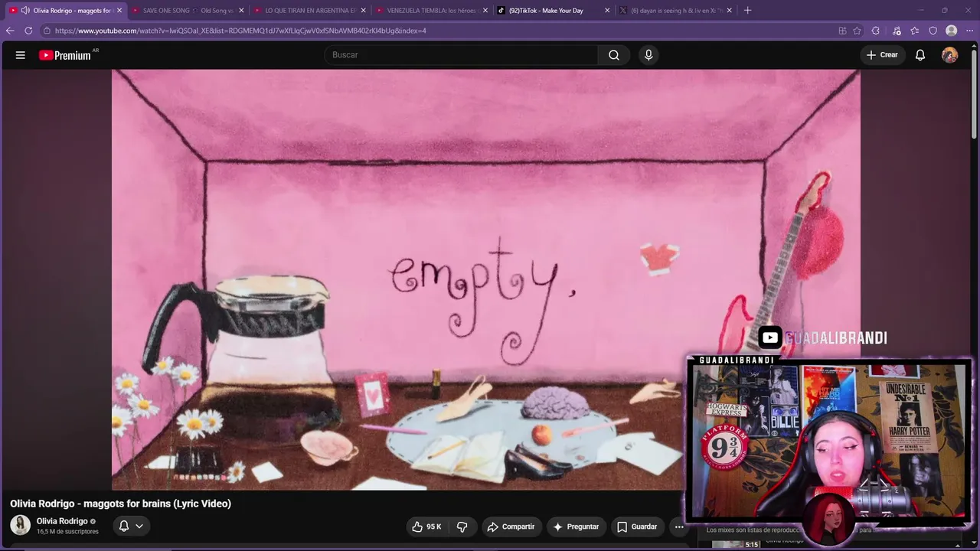
Task: Switch to the TikTok Make Your Day tab
Action: coord(553,11)
